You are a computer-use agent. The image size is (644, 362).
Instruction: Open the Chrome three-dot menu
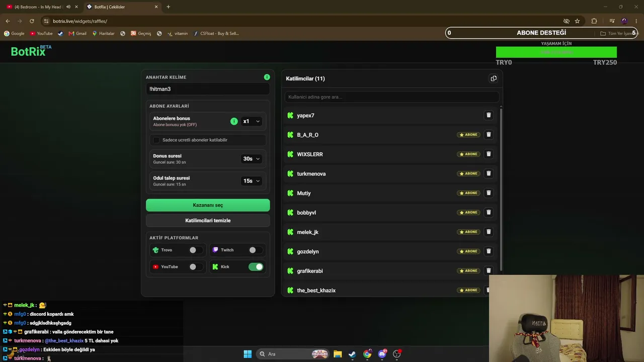coord(636,21)
